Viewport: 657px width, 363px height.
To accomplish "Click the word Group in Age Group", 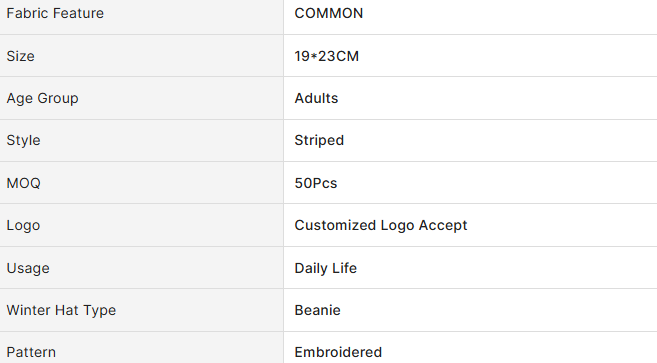I will [58, 99].
